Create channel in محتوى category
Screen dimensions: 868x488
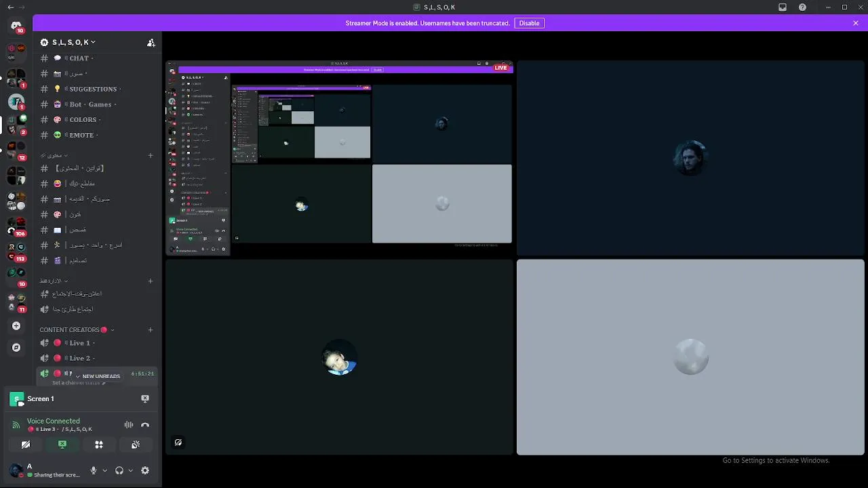(x=151, y=155)
